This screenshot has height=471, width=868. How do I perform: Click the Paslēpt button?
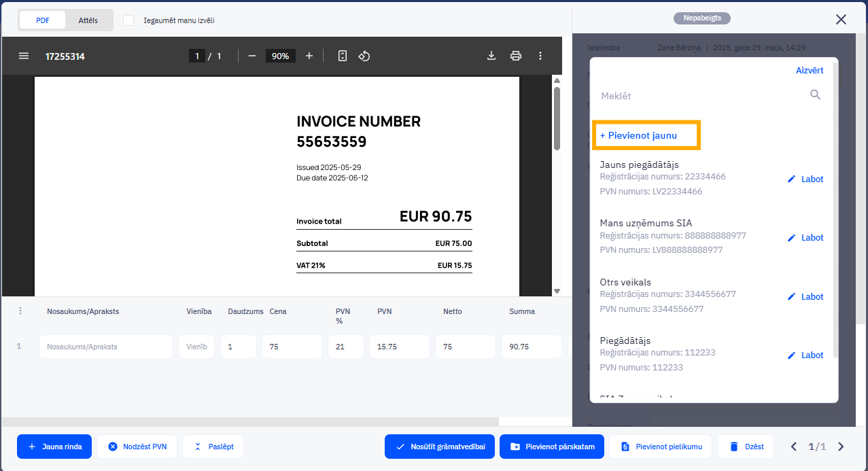tap(213, 447)
